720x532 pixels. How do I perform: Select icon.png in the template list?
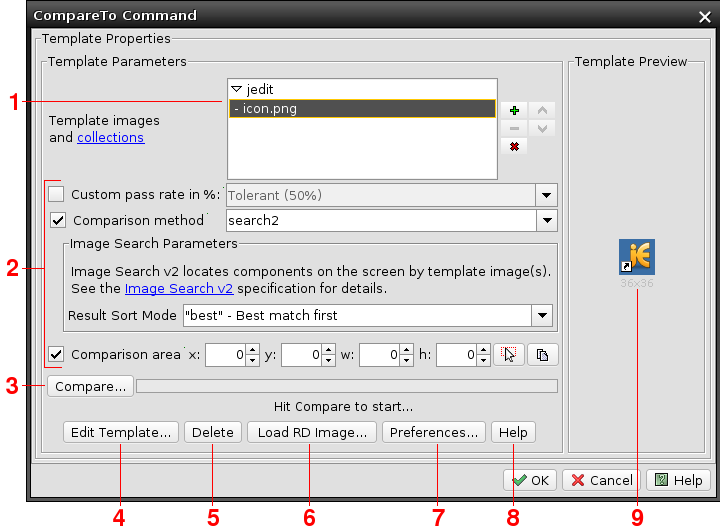[265, 109]
